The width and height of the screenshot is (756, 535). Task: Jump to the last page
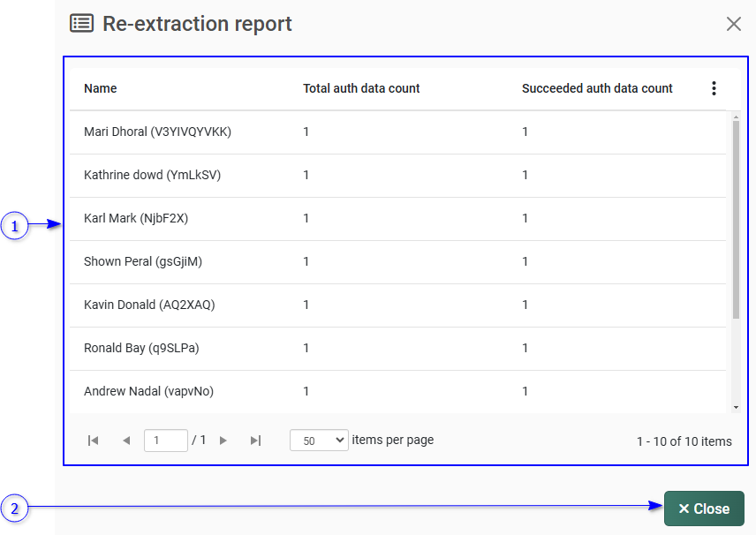coord(255,441)
